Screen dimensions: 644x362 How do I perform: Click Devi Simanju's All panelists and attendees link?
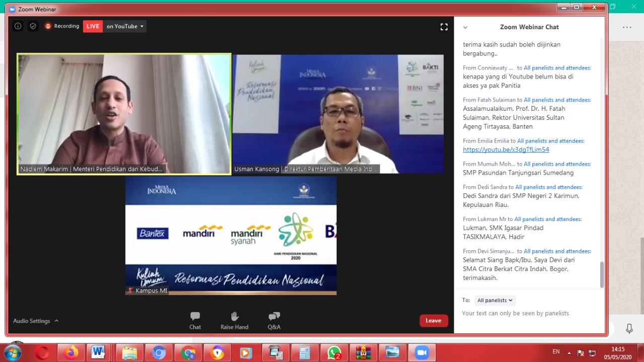(x=557, y=251)
